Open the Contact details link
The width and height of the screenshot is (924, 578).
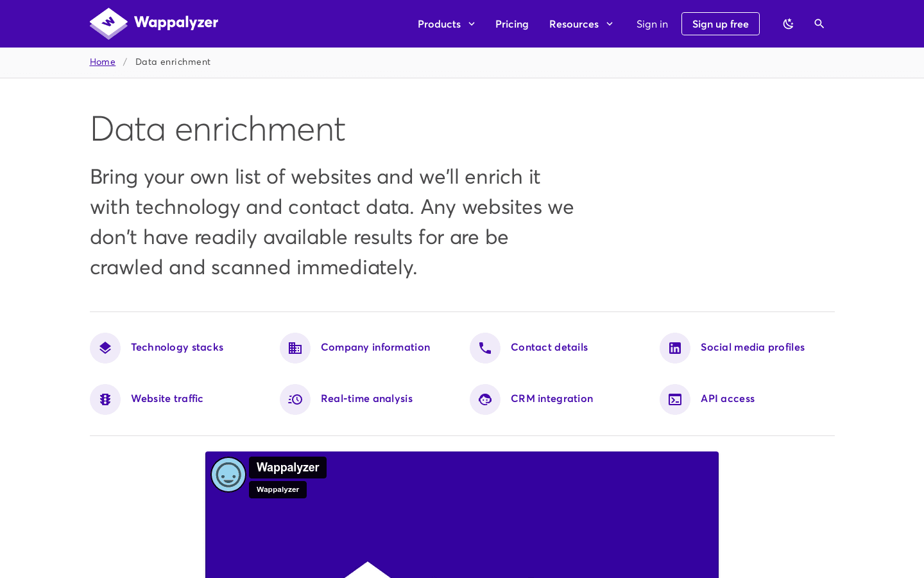pyautogui.click(x=549, y=347)
